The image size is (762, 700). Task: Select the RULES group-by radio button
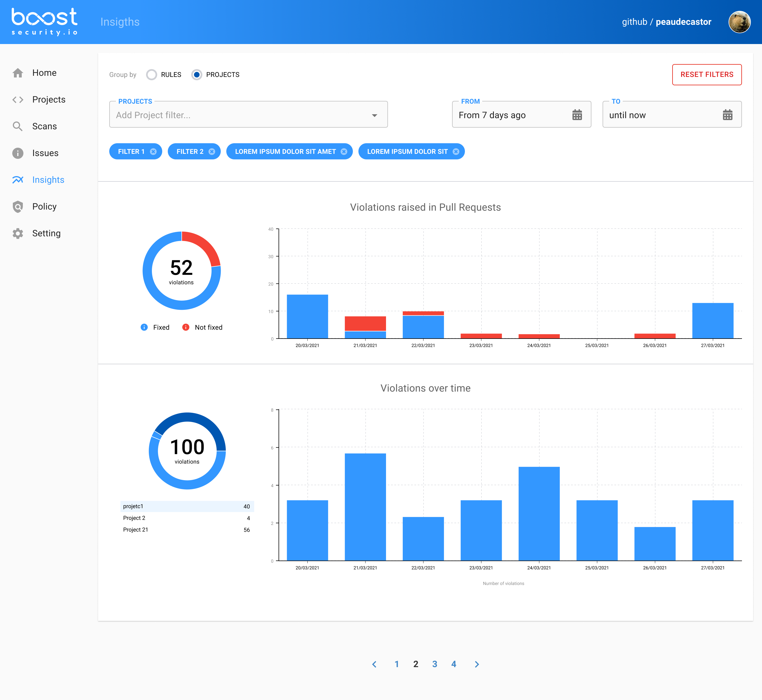[152, 75]
